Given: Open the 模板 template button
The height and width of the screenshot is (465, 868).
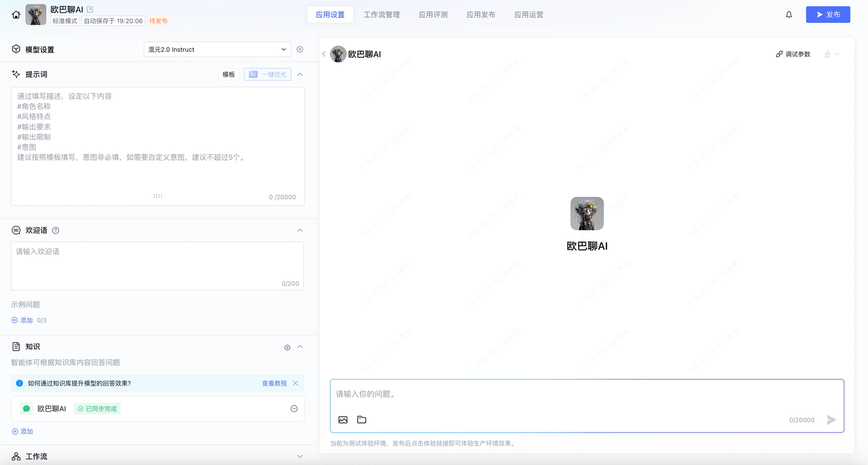Looking at the screenshot, I should 228,74.
